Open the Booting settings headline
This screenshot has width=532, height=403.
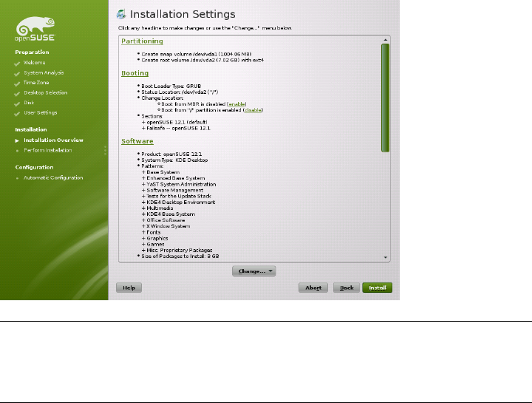tap(135, 73)
